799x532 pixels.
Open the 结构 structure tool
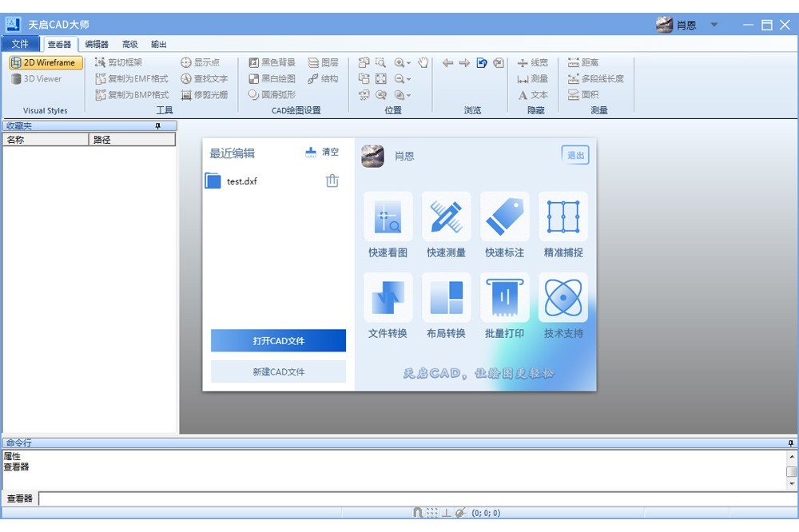323,79
